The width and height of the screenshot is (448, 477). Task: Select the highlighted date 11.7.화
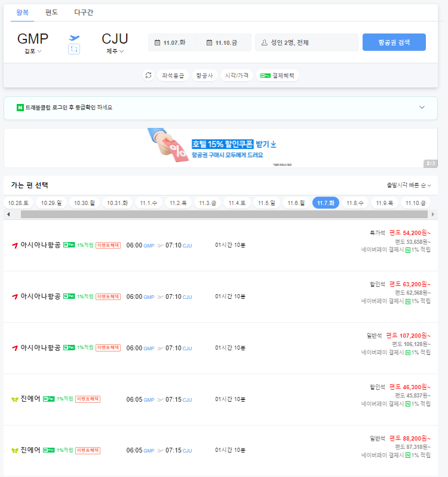[x=326, y=203]
